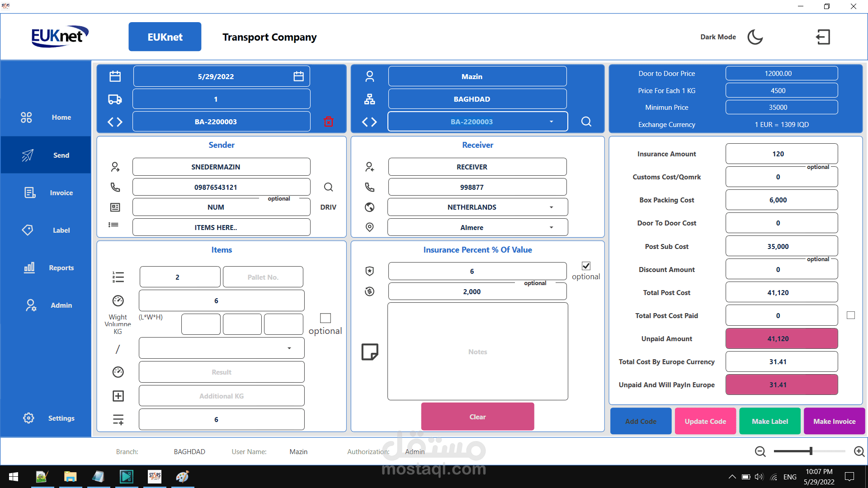Click the insurance shield icon

point(370,271)
